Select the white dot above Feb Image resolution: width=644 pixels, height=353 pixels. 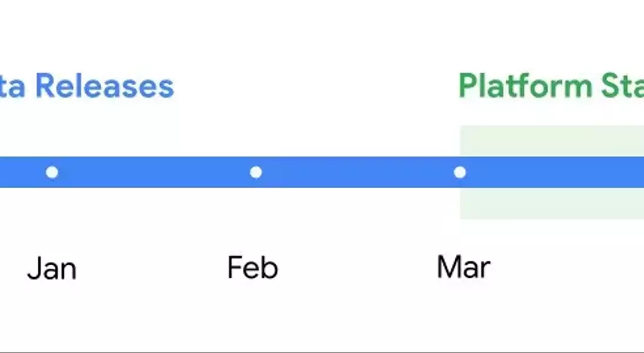[x=256, y=172]
